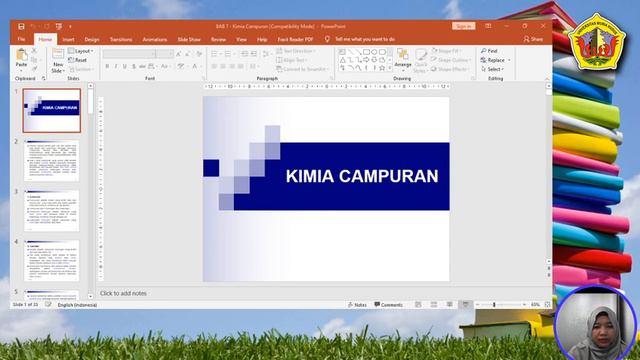Image resolution: width=640 pixels, height=360 pixels.
Task: Toggle Strikethrough formatting
Action: point(142,66)
